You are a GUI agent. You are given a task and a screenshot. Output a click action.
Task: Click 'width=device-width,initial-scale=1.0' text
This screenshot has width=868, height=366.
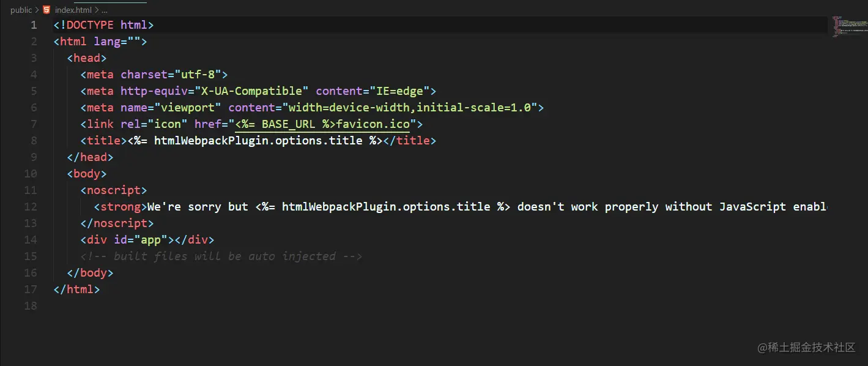tap(409, 108)
